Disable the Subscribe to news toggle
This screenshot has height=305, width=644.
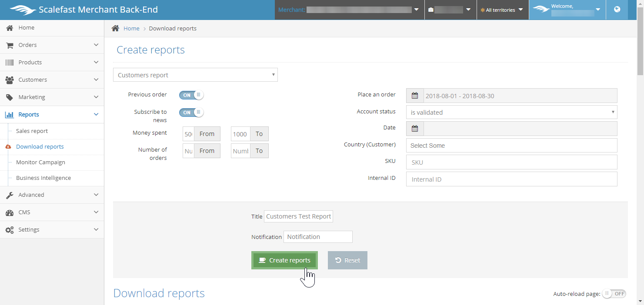(x=191, y=113)
